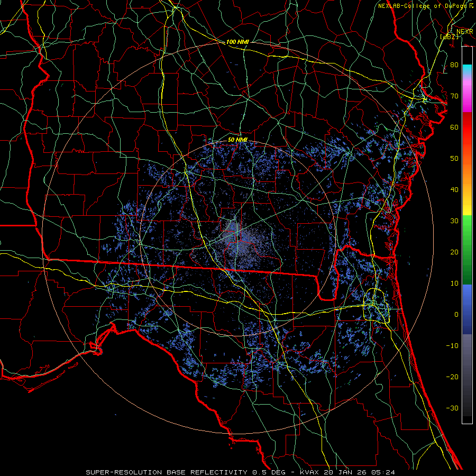476x476 pixels.
Task: Click the 40 value on the dBZ scale
Action: click(454, 190)
